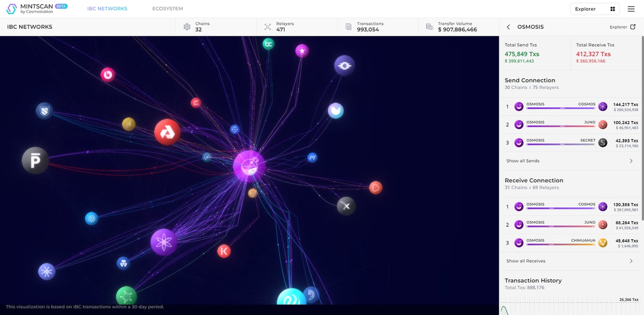Screen dimensions: 644x315
Task: Click the BETA badge beside Mintscan
Action: [x=61, y=6]
